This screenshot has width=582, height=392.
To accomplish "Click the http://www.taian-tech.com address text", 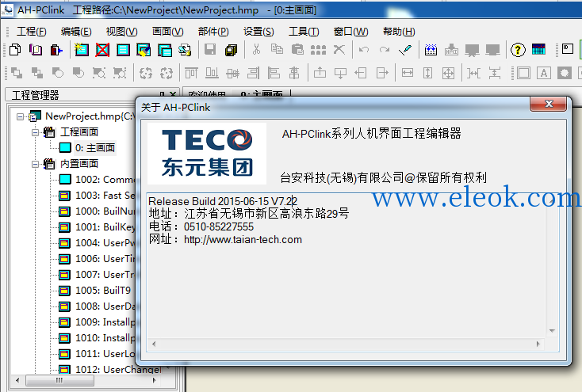I will tap(243, 240).
